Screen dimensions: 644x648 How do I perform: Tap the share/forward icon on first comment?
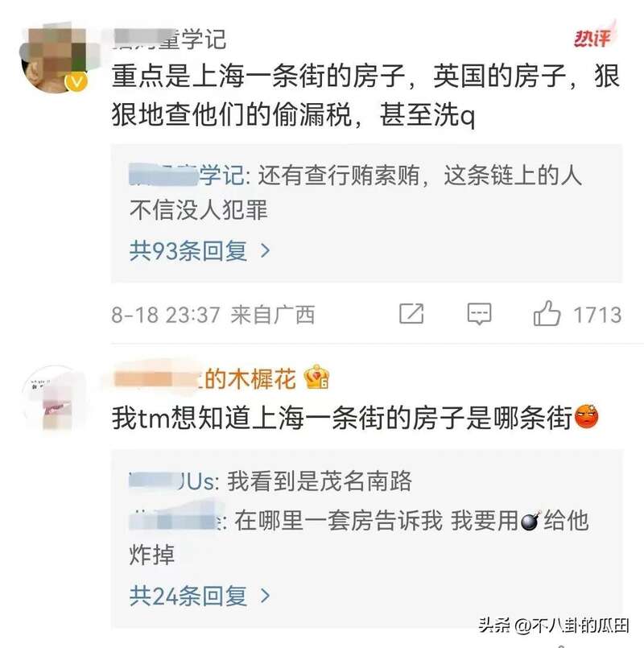(x=411, y=314)
